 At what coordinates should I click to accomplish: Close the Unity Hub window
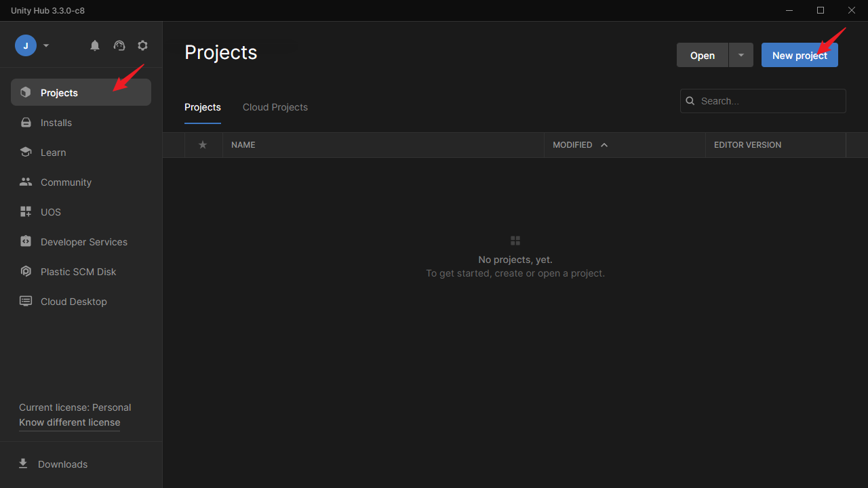point(852,10)
